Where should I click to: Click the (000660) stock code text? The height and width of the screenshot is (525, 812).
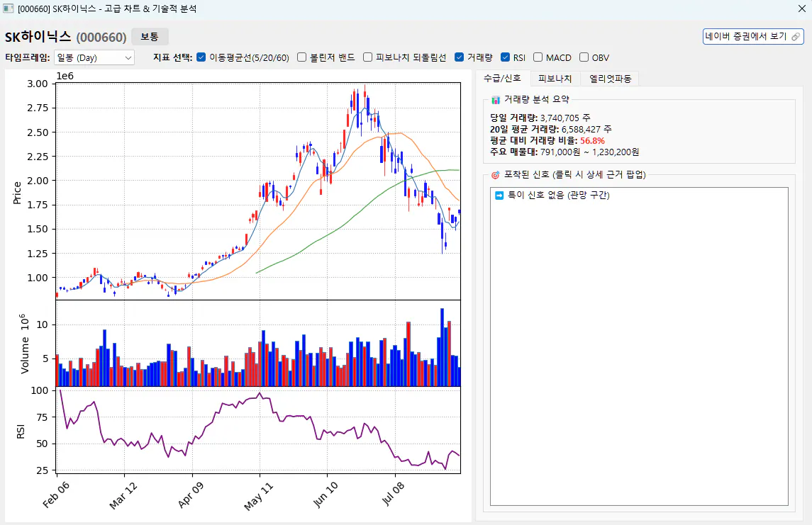(101, 38)
